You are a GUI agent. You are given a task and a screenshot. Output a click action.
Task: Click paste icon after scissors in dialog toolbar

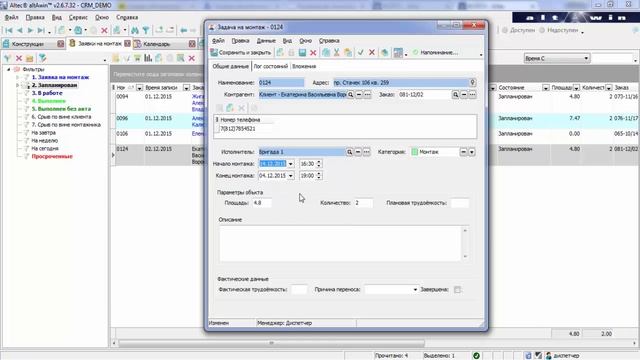coord(348,53)
